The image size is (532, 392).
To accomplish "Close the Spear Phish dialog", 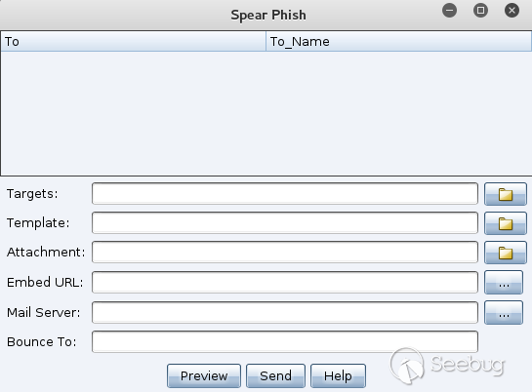I will (512, 10).
